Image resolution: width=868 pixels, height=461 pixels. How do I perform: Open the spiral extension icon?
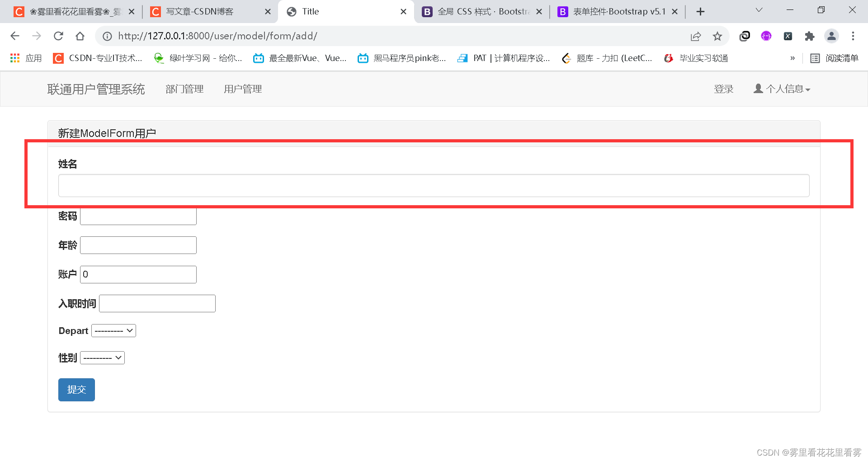[745, 36]
